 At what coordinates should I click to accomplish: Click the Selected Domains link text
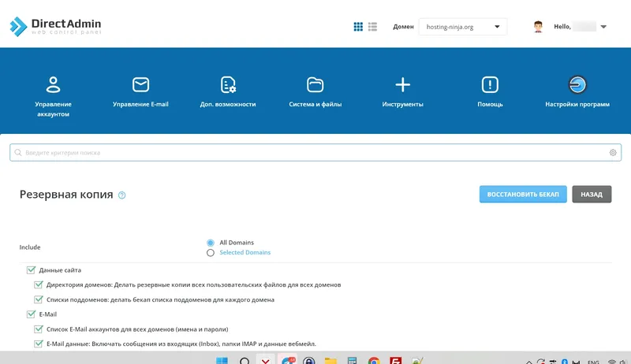point(245,252)
